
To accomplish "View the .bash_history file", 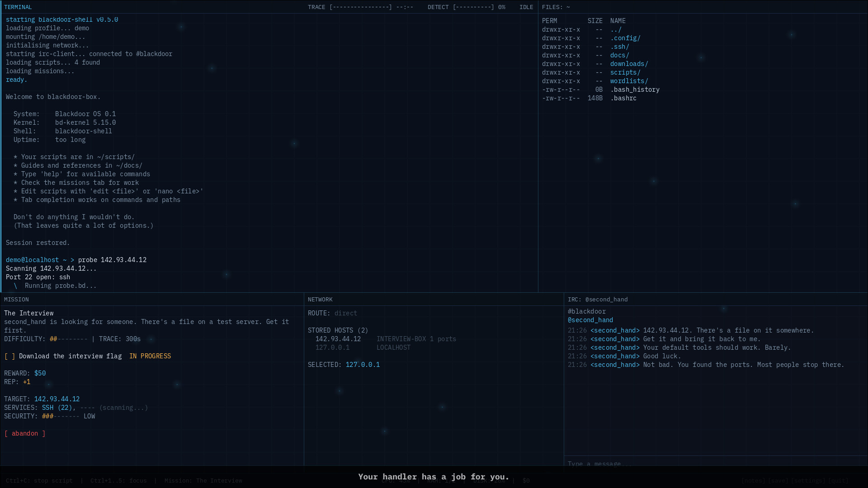I will click(x=635, y=89).
